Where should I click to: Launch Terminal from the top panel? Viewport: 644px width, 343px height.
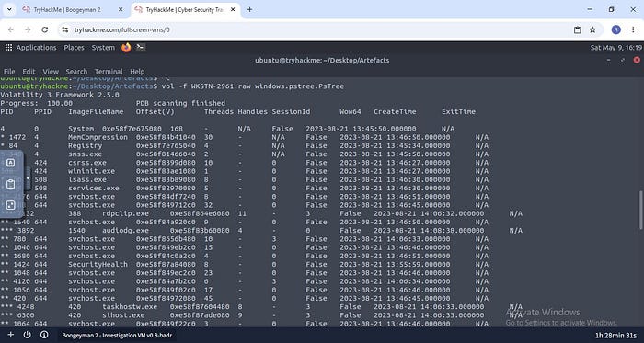(x=141, y=47)
